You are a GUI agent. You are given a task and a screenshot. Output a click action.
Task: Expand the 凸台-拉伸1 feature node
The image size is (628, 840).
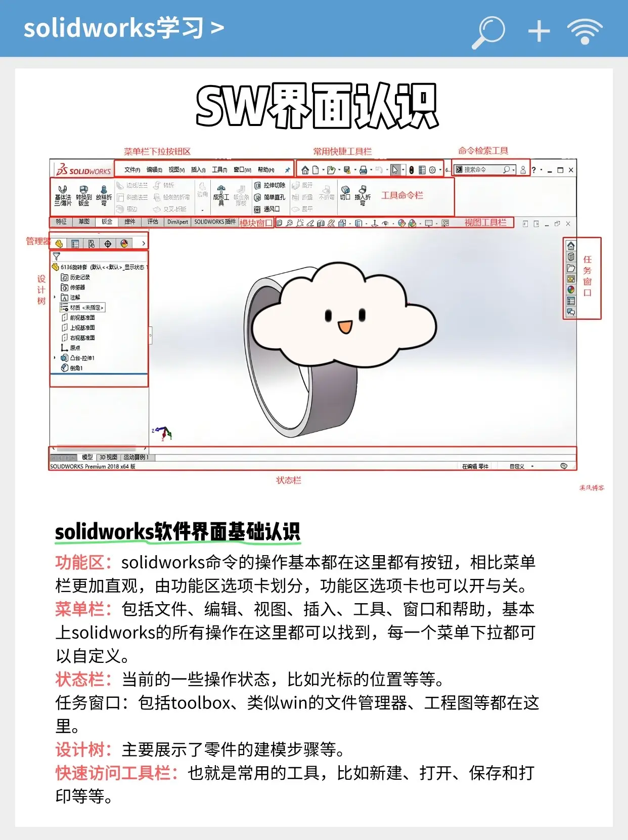coord(55,358)
